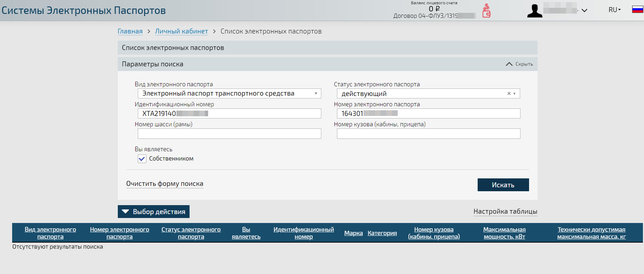Sort by Технически допустимая максимальная масса column
Screen dimensions: 644x274
pos(592,233)
